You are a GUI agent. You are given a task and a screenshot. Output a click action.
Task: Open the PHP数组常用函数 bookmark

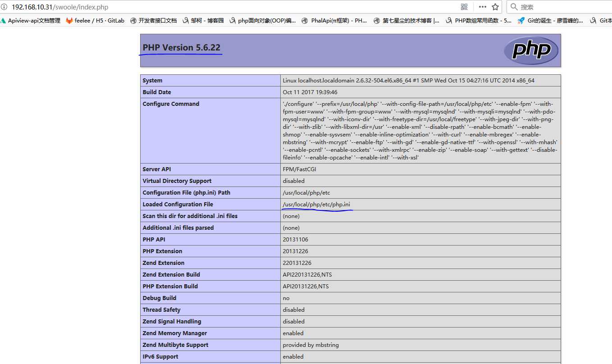point(479,20)
